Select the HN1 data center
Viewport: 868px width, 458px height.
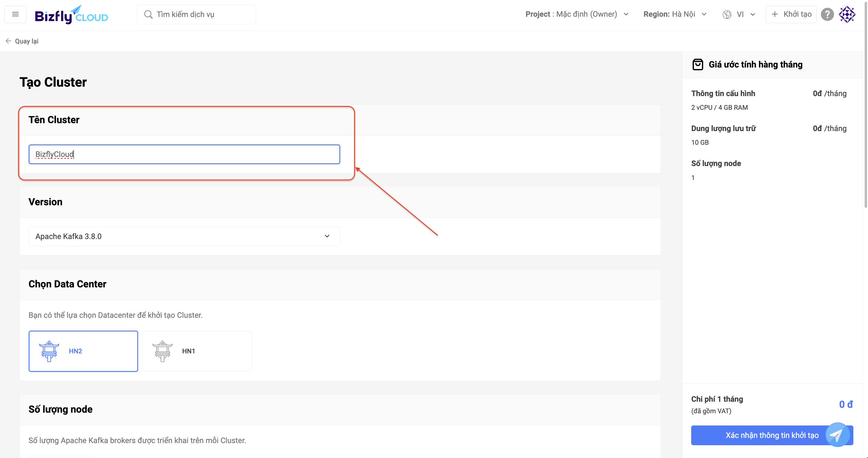197,351
